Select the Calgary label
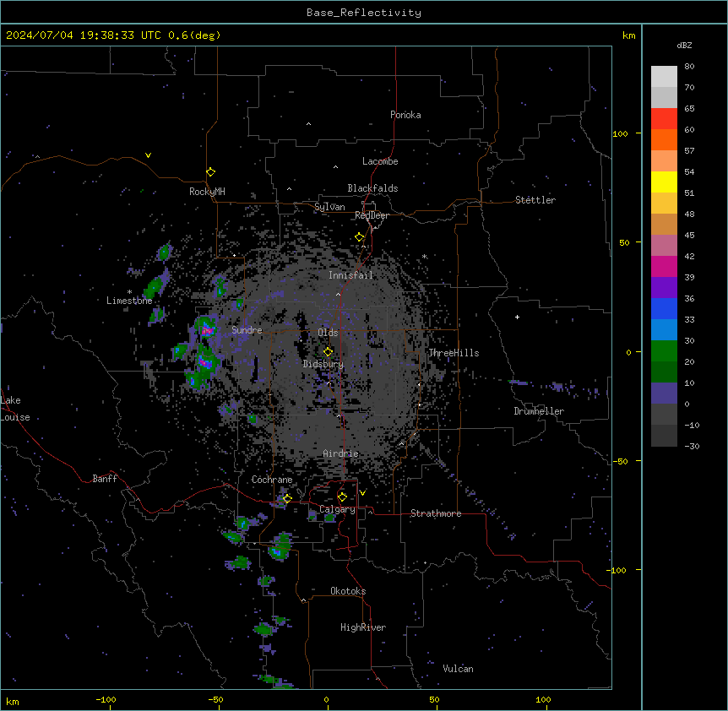This screenshot has height=711, width=728. point(337,509)
